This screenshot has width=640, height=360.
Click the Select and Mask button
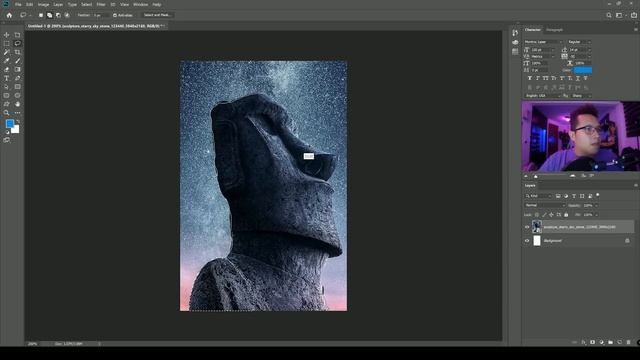(158, 15)
